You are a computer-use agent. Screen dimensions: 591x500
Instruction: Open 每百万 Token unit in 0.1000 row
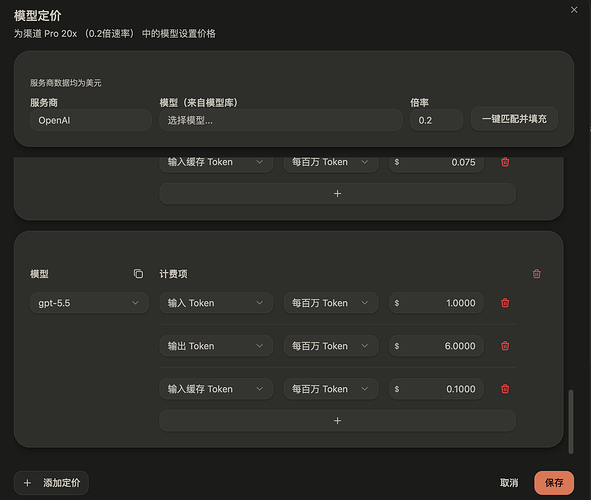331,389
